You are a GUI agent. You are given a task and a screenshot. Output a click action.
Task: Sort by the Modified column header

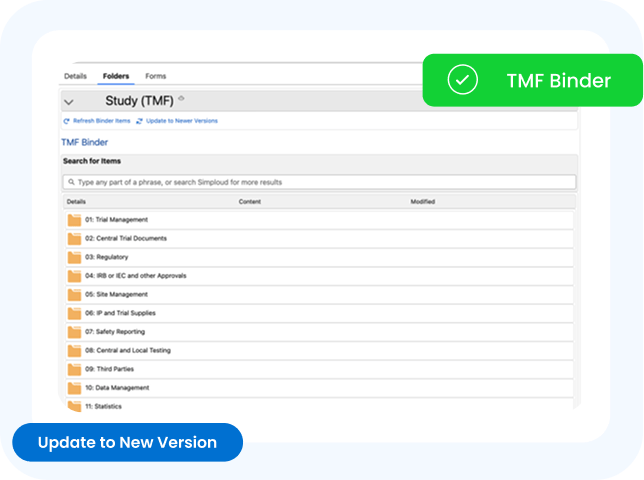(422, 202)
